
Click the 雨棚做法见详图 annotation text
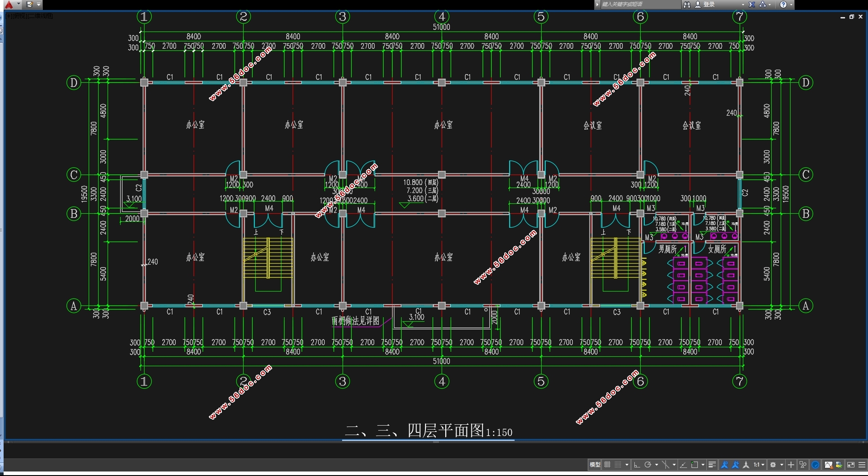pyautogui.click(x=356, y=320)
